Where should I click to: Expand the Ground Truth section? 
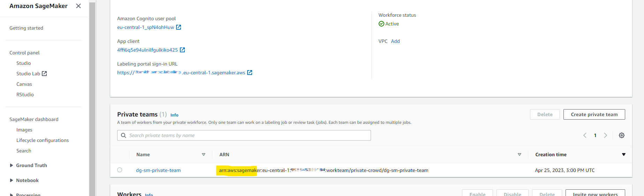point(12,165)
